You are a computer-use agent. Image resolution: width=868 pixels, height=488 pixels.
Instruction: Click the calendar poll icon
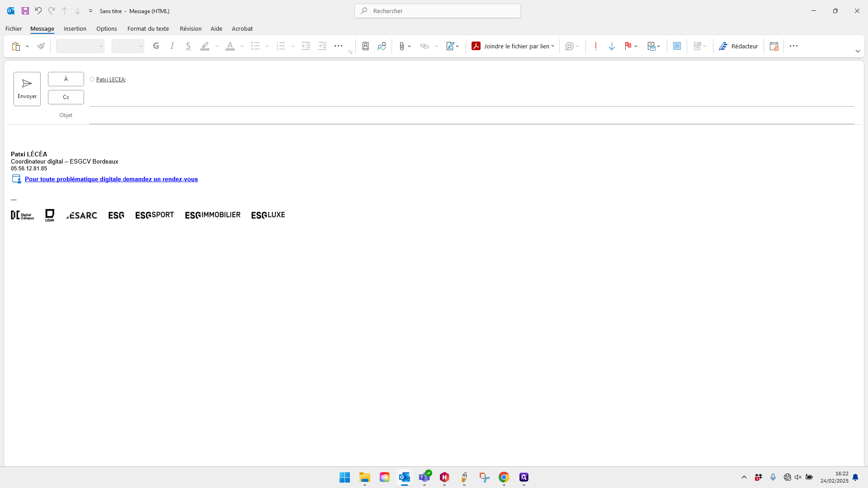coord(774,46)
